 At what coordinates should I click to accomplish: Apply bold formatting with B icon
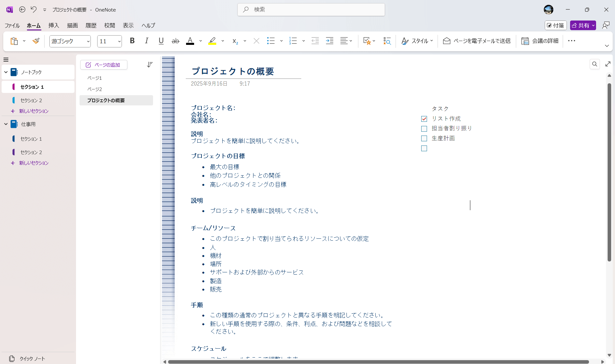pyautogui.click(x=132, y=41)
